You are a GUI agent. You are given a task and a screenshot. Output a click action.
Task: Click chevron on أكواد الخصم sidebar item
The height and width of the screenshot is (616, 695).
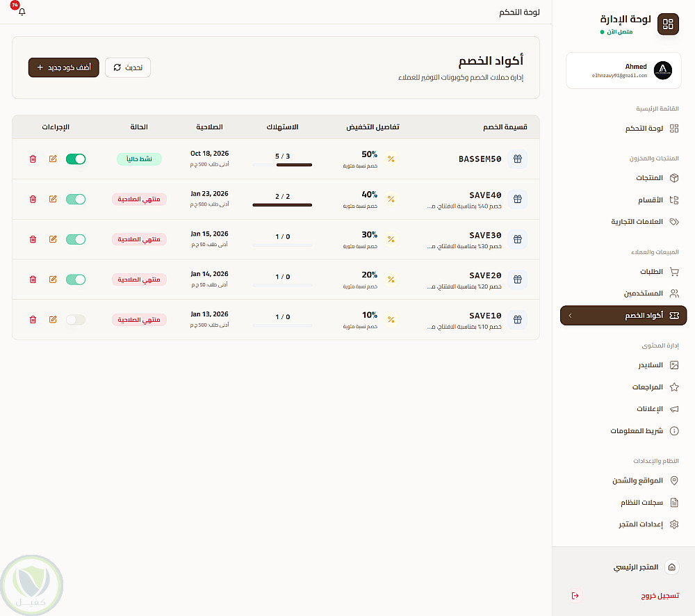click(x=570, y=316)
